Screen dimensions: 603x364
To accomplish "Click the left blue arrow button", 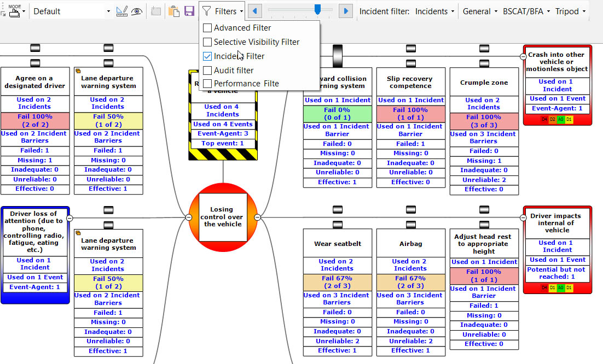I will [x=255, y=11].
